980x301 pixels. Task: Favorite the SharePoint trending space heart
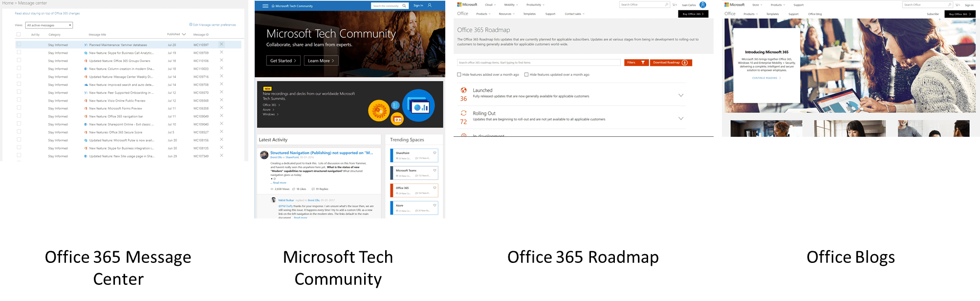click(x=435, y=153)
